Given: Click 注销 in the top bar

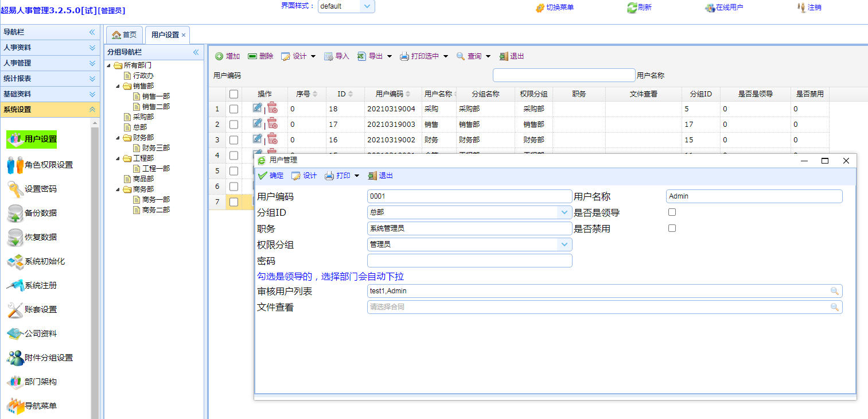Looking at the screenshot, I should click(809, 7).
